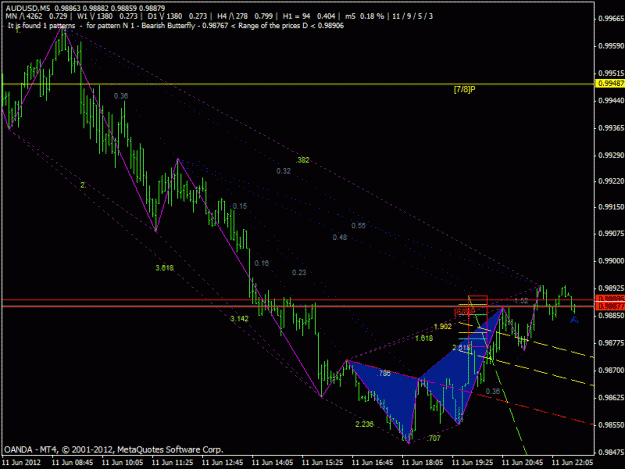625x469 pixels.
Task: Click the 11 Jun 18:05 time label
Action: (423, 462)
